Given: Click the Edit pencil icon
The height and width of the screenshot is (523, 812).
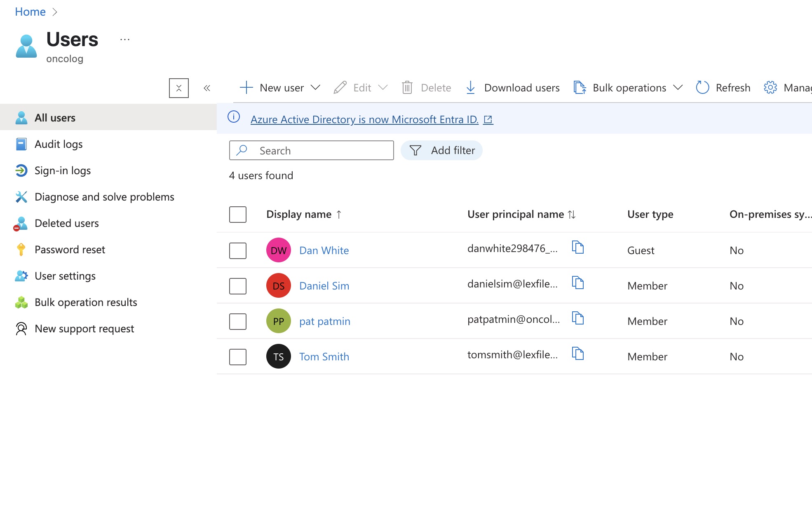Looking at the screenshot, I should point(340,88).
